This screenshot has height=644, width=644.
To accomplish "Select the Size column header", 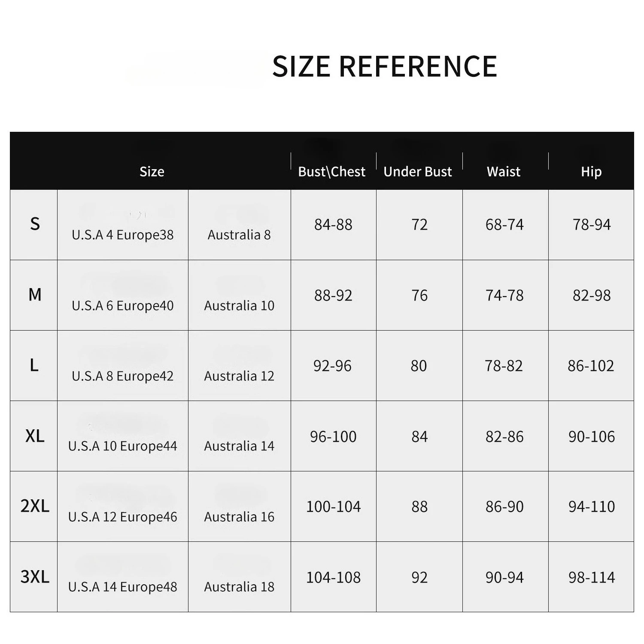I will (152, 172).
